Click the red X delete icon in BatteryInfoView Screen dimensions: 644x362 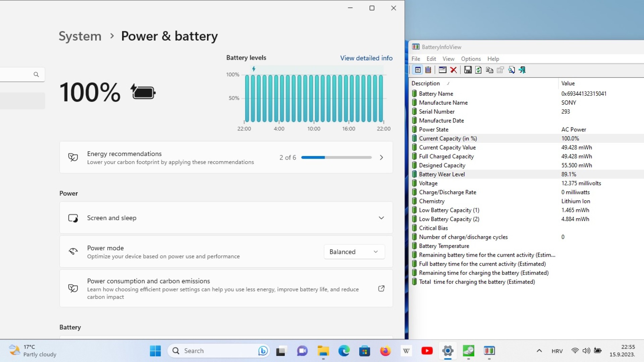coord(453,70)
